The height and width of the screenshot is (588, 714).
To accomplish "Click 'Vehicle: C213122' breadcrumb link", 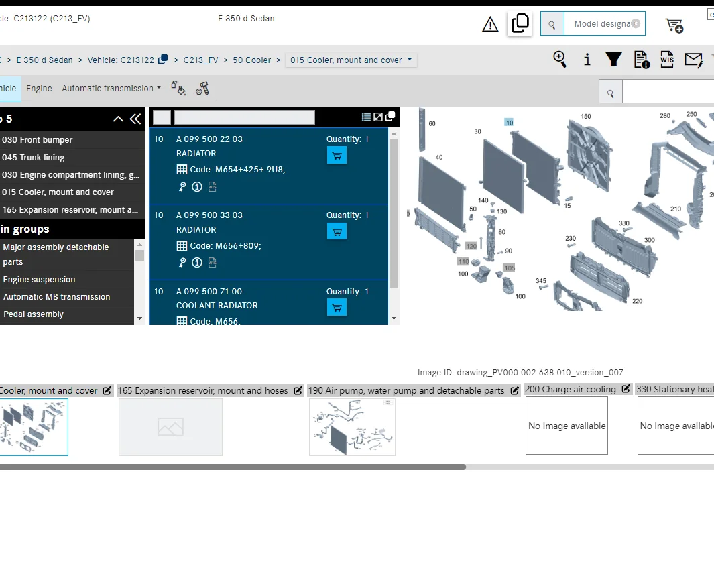I will [x=121, y=60].
